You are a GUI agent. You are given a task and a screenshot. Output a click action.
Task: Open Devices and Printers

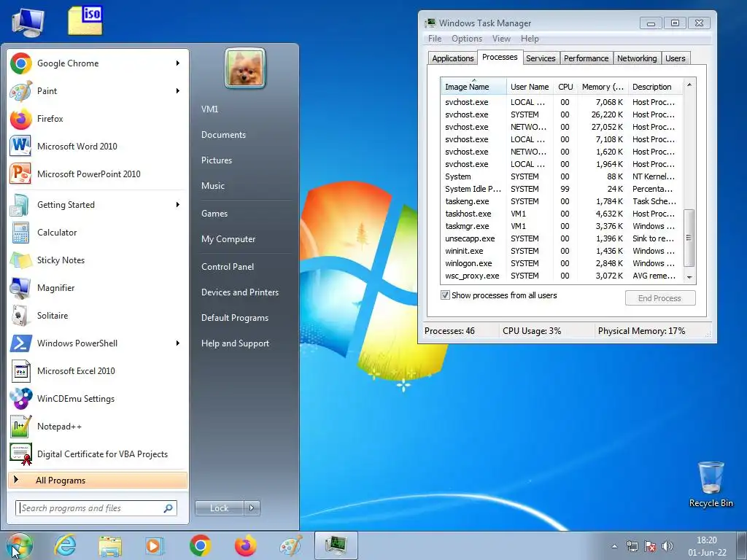tap(239, 292)
